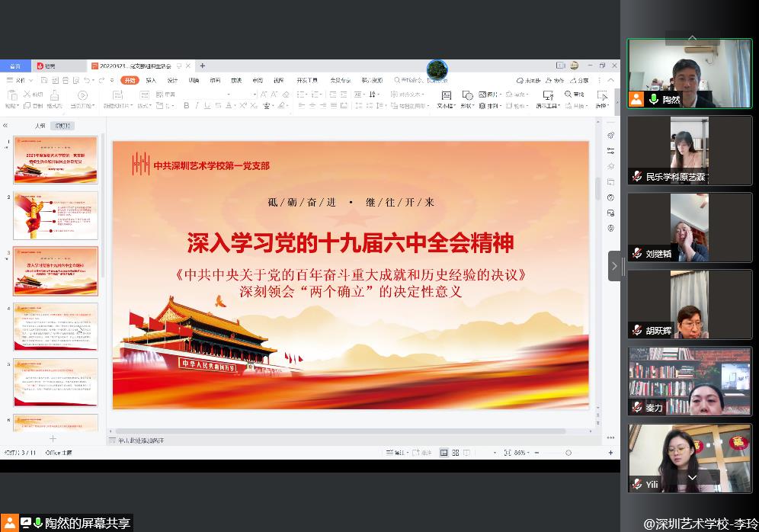This screenshot has height=532, width=759.
Task: Click the superscript icon
Action: 243,105
